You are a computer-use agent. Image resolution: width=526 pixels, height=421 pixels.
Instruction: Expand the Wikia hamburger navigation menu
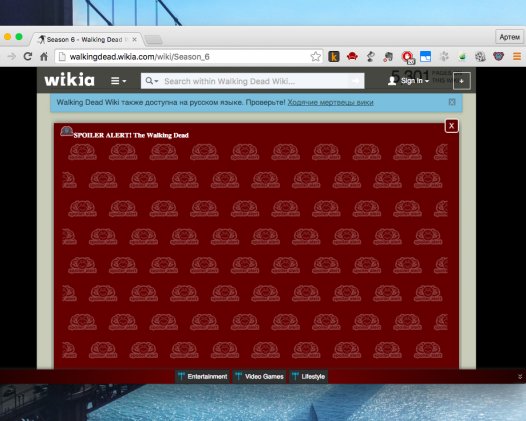(x=118, y=81)
